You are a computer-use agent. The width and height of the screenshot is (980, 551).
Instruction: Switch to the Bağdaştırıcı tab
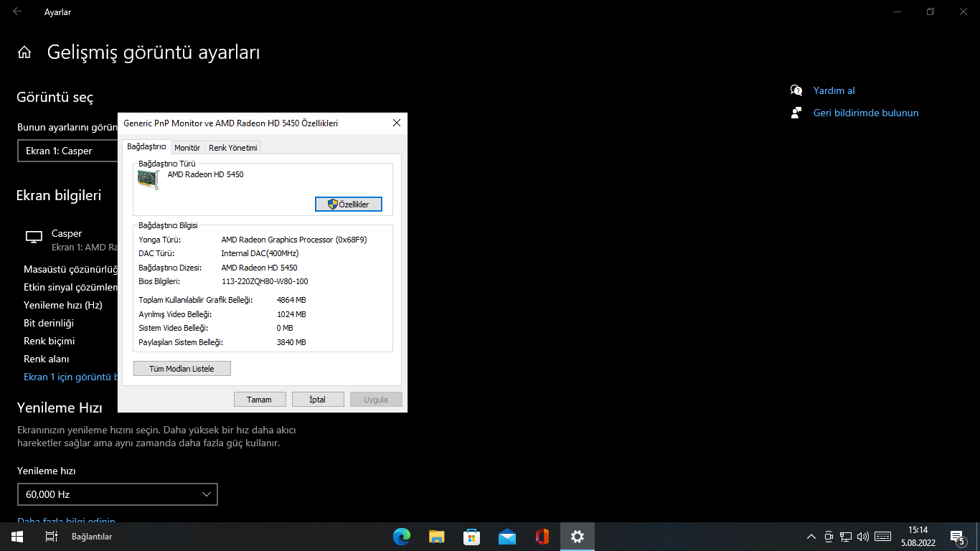[x=146, y=147]
